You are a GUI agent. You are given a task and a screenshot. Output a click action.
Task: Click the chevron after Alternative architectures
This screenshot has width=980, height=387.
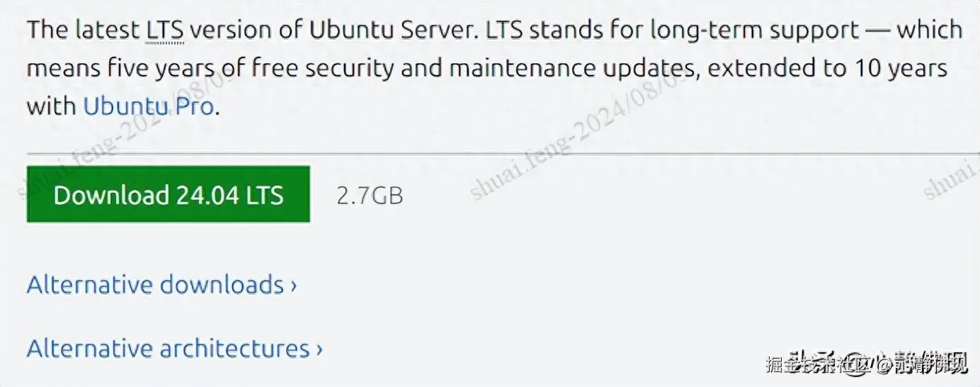click(319, 349)
